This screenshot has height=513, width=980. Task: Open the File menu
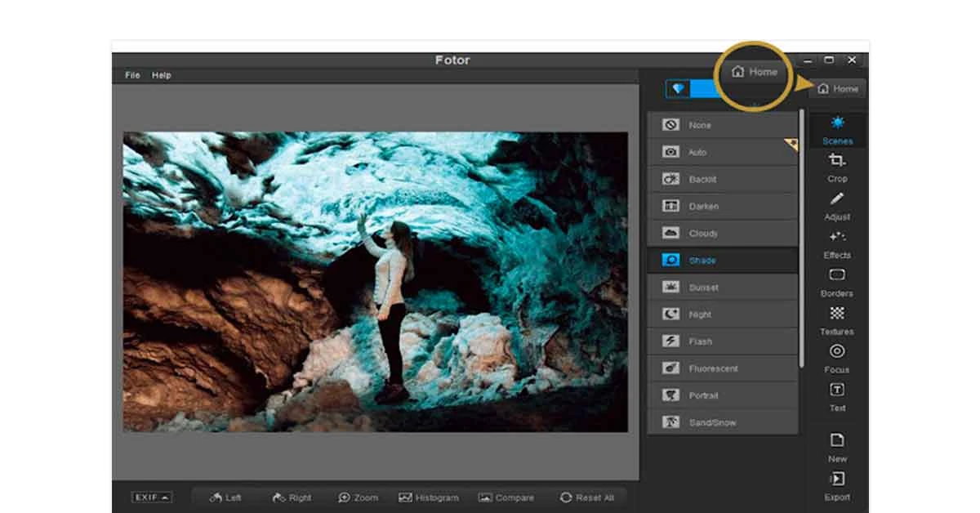coord(131,74)
